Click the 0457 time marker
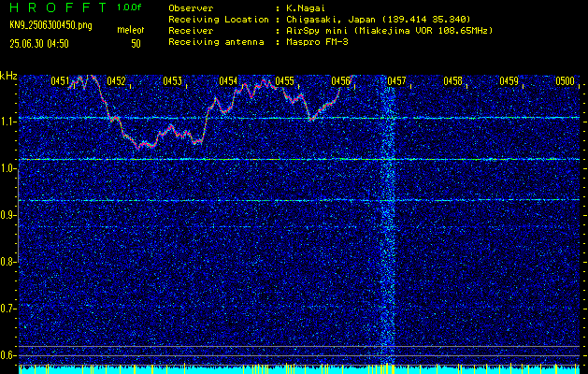This screenshot has height=374, width=588. click(x=396, y=80)
